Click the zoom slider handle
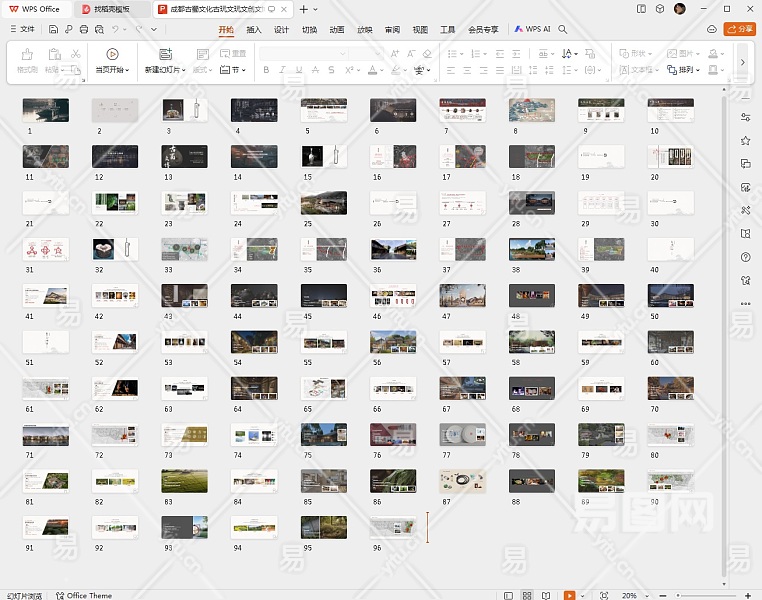 click(x=679, y=595)
